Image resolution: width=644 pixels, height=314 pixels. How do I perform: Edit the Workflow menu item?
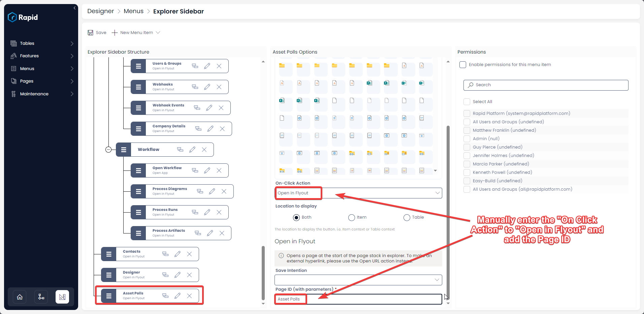tap(192, 150)
